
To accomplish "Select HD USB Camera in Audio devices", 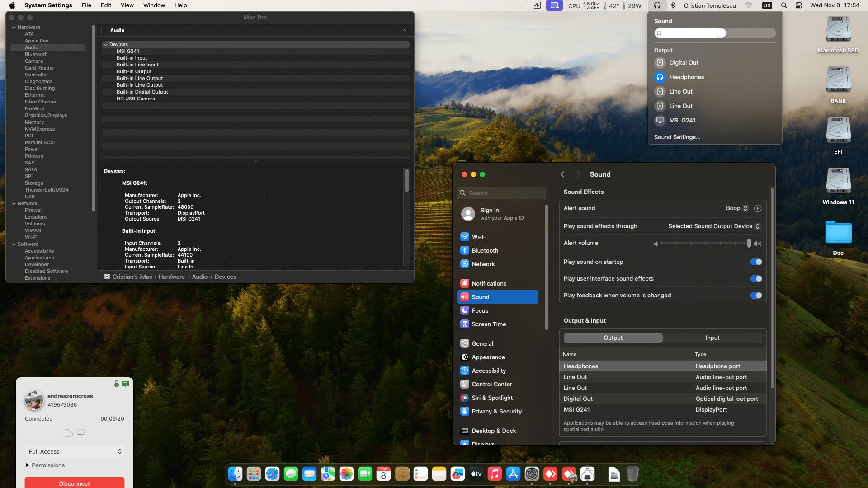I will tap(256, 99).
